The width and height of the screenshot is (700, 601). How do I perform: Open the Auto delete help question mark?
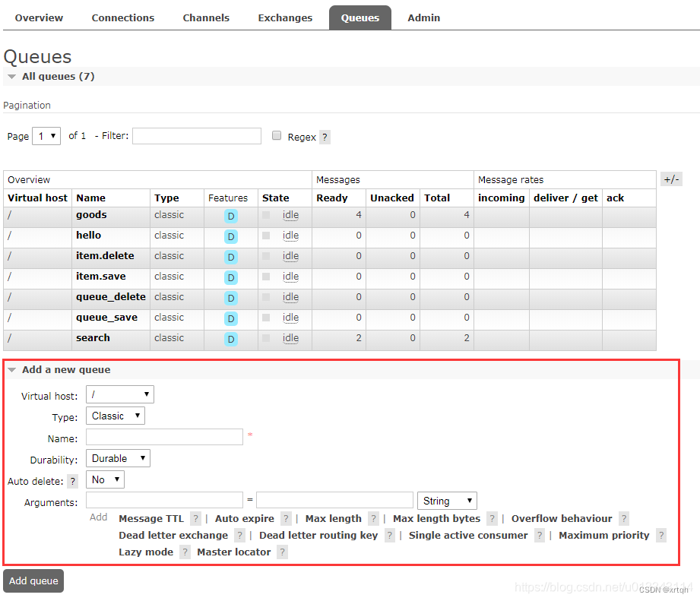point(73,482)
